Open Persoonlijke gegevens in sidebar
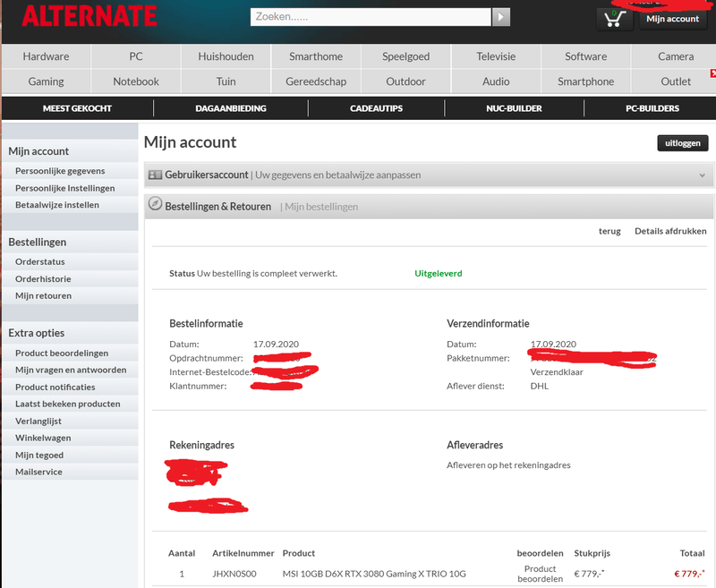Screen dimensions: 716x588 (x=60, y=171)
